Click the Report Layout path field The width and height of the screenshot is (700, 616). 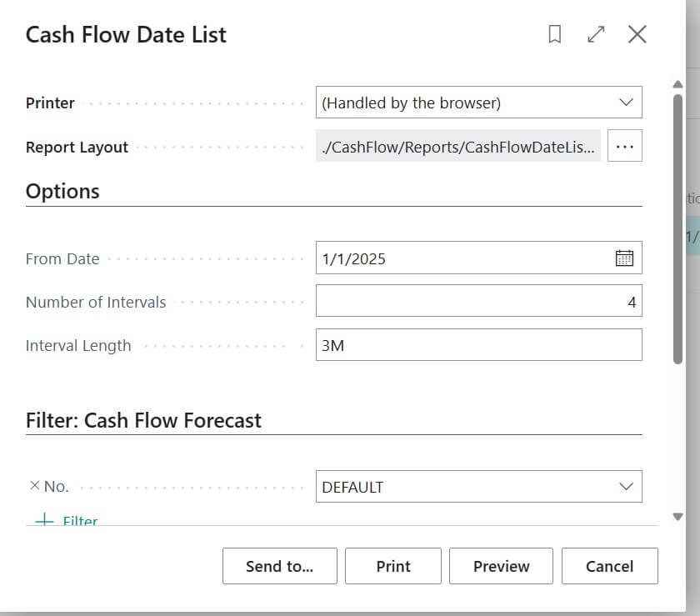(458, 146)
